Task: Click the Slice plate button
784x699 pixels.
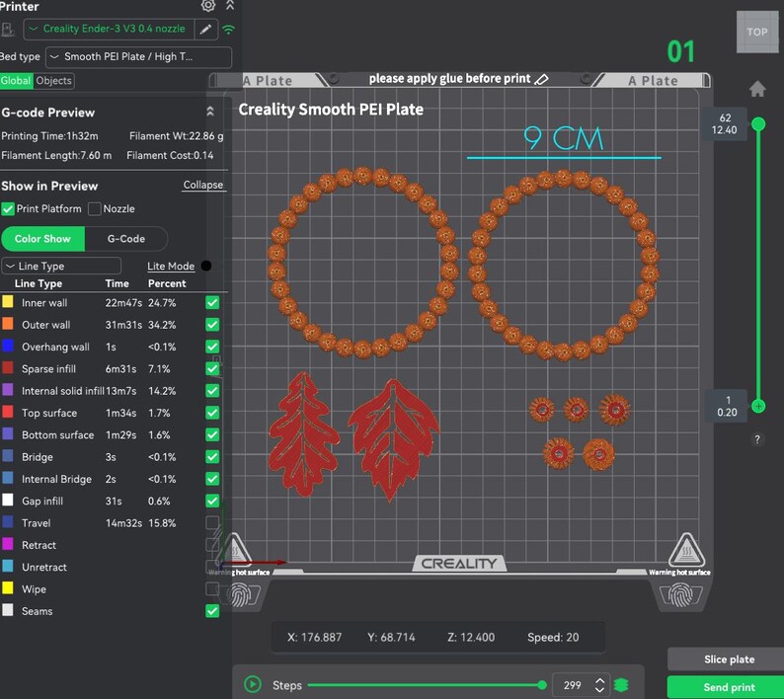Action: (x=728, y=660)
